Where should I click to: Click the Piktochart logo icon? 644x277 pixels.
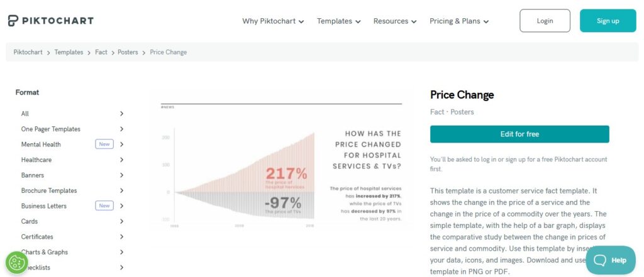(x=13, y=21)
